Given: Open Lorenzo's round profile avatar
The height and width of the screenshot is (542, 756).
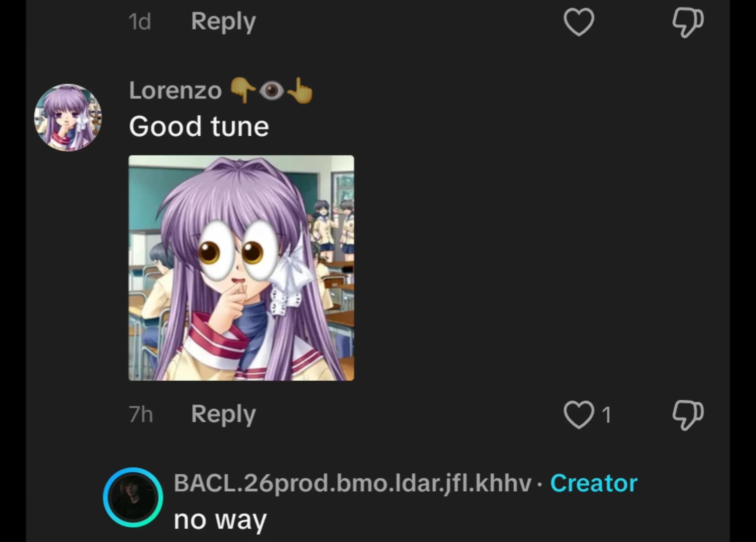Looking at the screenshot, I should (68, 117).
